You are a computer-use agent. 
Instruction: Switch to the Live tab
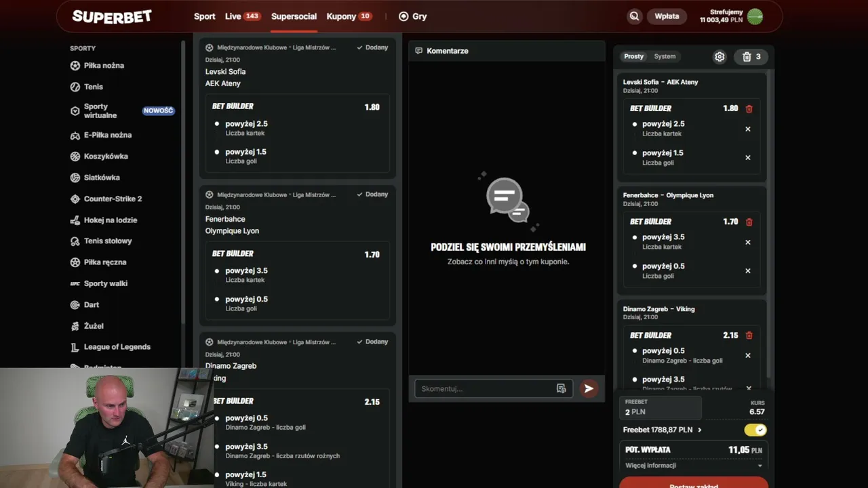click(243, 16)
